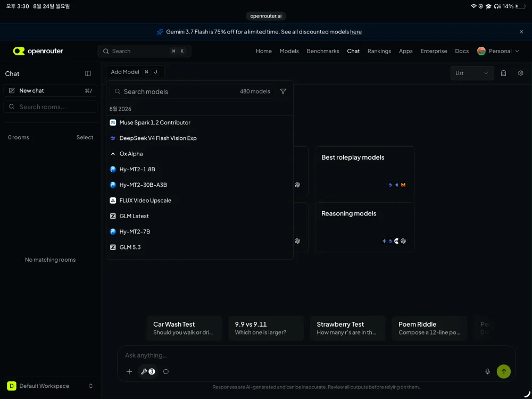Select Muse Spark 1.2 Contributor model
Image resolution: width=532 pixels, height=399 pixels.
point(199,122)
